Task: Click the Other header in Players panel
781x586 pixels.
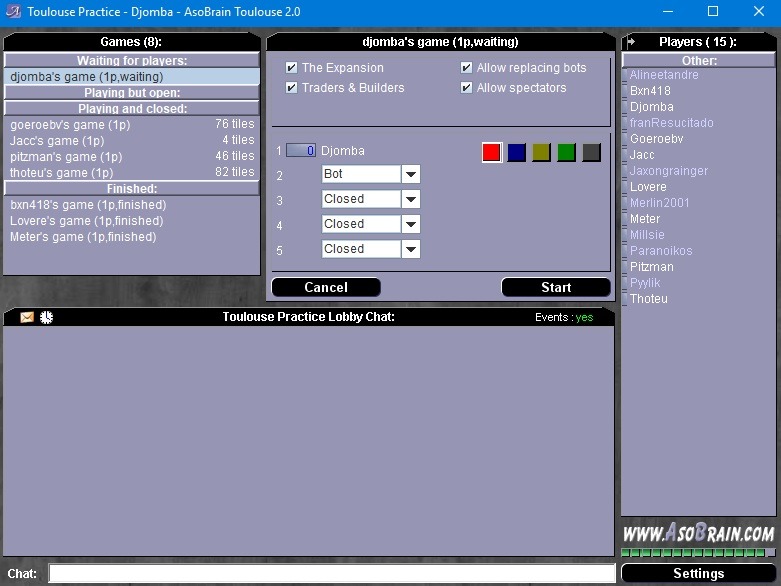Action: tap(699, 60)
